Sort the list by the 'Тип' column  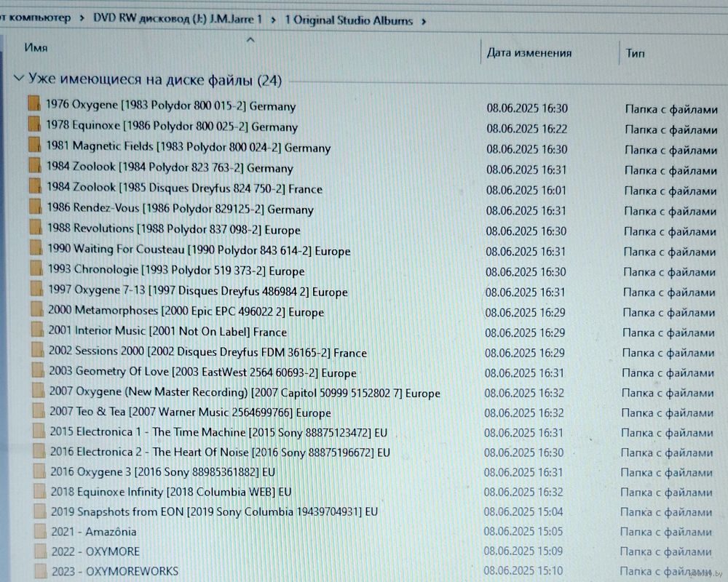(635, 53)
